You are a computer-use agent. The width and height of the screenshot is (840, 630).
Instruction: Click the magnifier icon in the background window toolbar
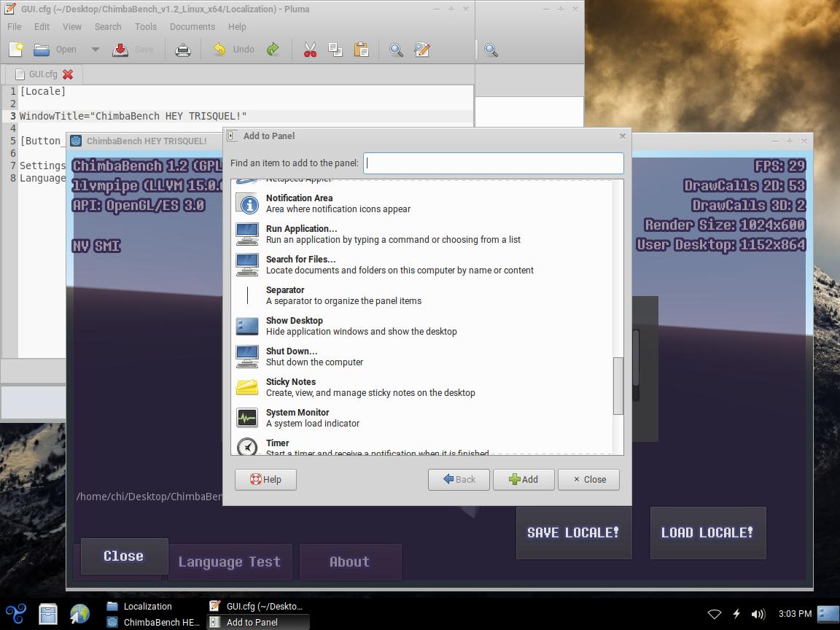(x=491, y=50)
